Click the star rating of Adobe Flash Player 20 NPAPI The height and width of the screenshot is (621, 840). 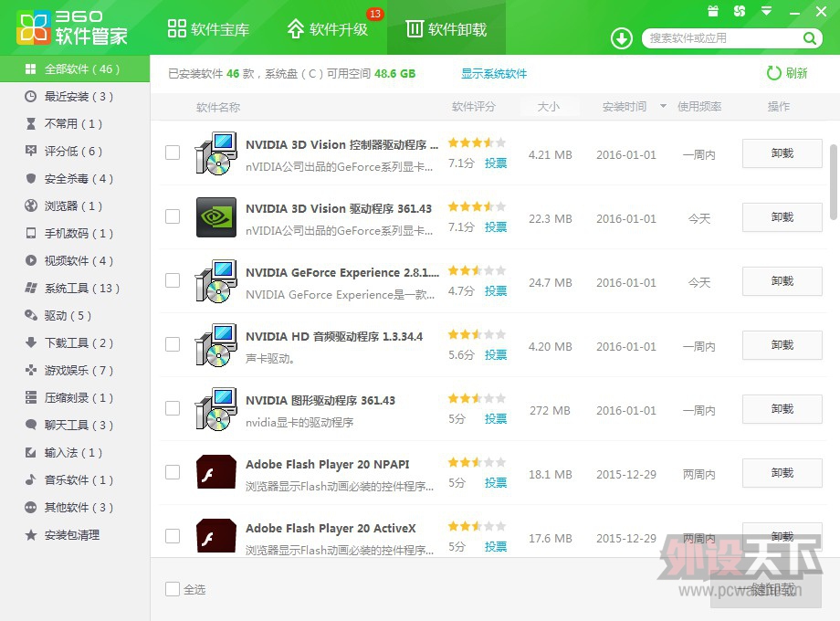click(477, 462)
